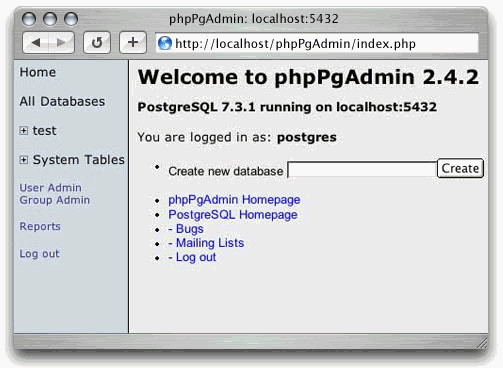Click the window resize grip corner
This screenshot has height=368, width=503.
[x=482, y=343]
